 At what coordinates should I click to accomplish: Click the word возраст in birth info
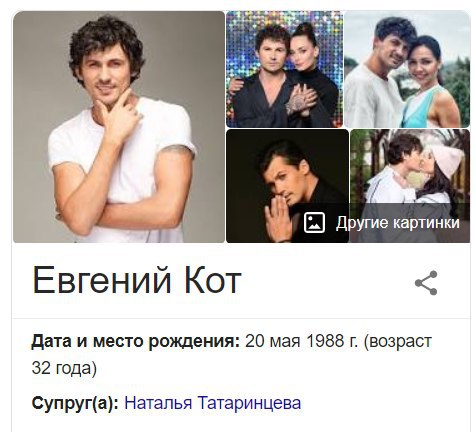[x=398, y=342]
